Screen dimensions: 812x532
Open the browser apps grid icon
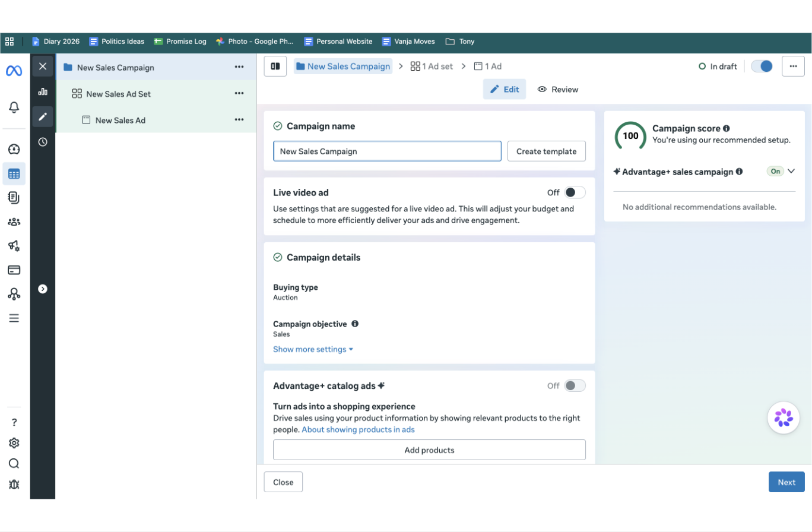coord(9,42)
